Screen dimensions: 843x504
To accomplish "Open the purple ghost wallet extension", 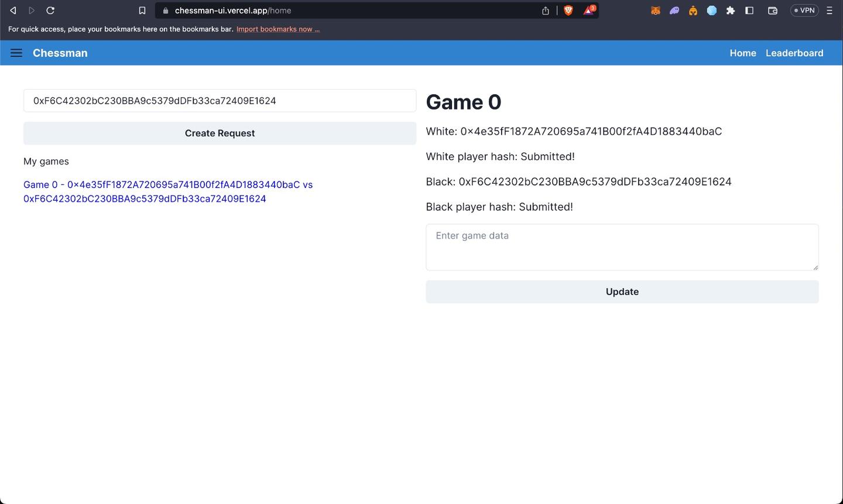I will [x=674, y=11].
